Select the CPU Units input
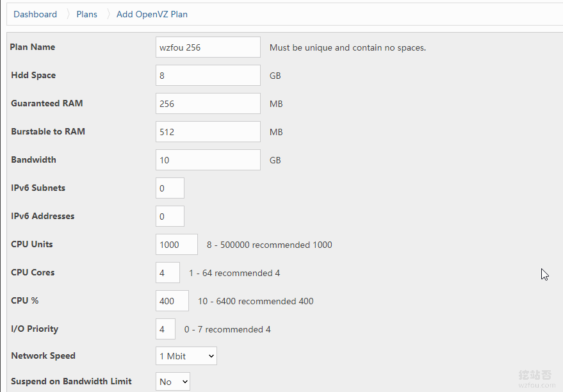563x392 pixels. 177,245
